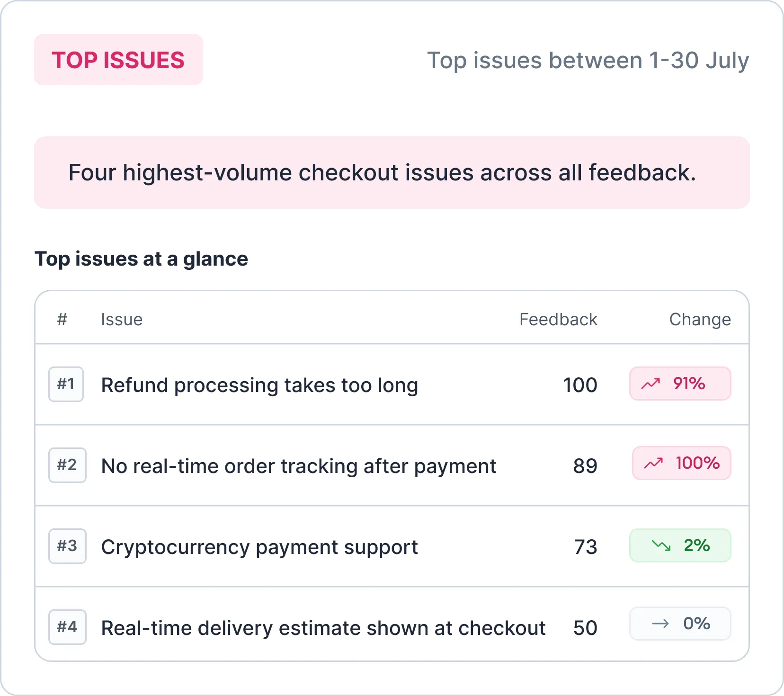Select the #4 rank badge

[x=67, y=627]
